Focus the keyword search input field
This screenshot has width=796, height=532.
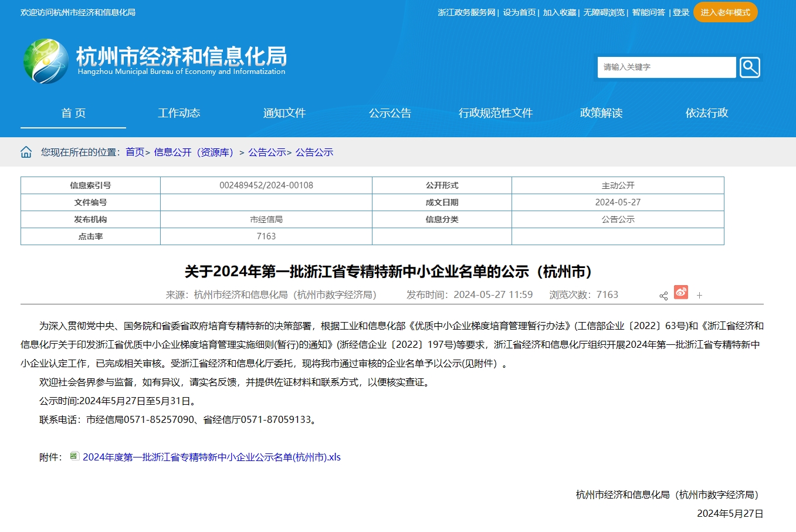coord(666,67)
